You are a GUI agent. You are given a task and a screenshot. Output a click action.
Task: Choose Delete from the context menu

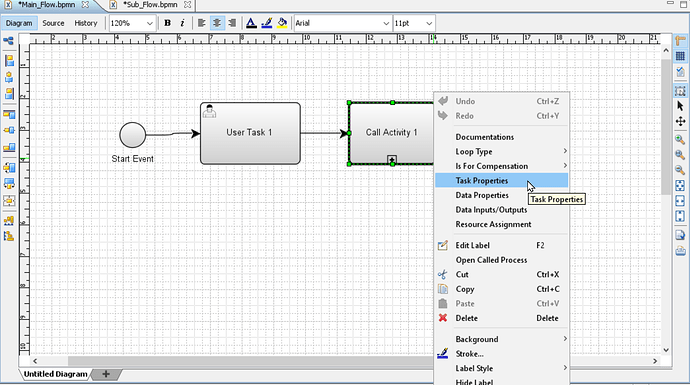click(x=502, y=318)
